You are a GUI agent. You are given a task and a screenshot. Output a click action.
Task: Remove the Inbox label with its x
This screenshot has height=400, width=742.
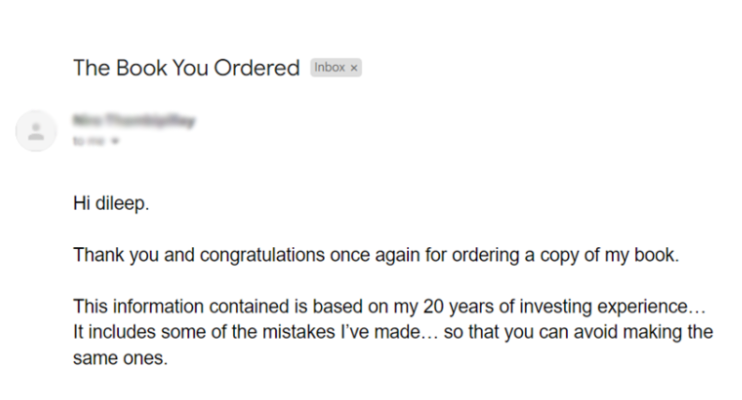pyautogui.click(x=354, y=68)
